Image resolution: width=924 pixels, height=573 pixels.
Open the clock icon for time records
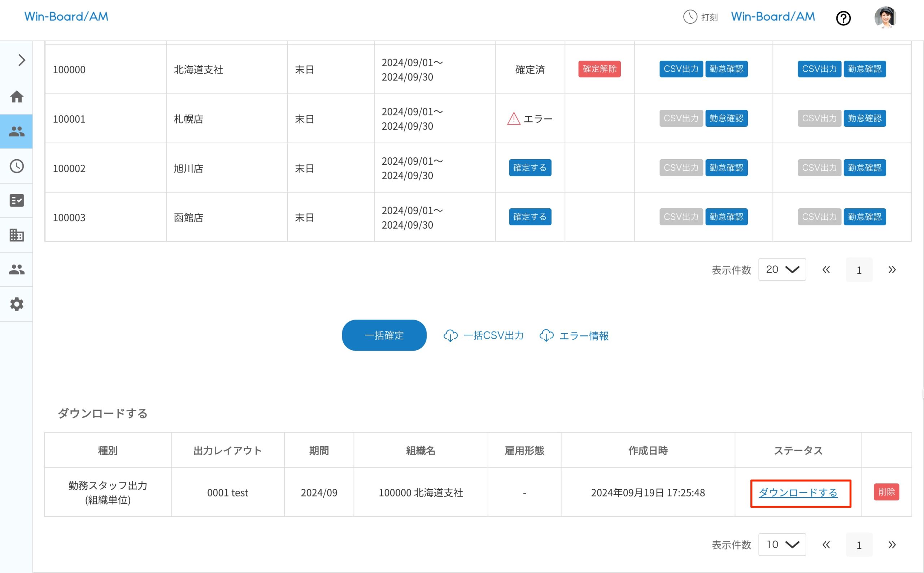[17, 166]
